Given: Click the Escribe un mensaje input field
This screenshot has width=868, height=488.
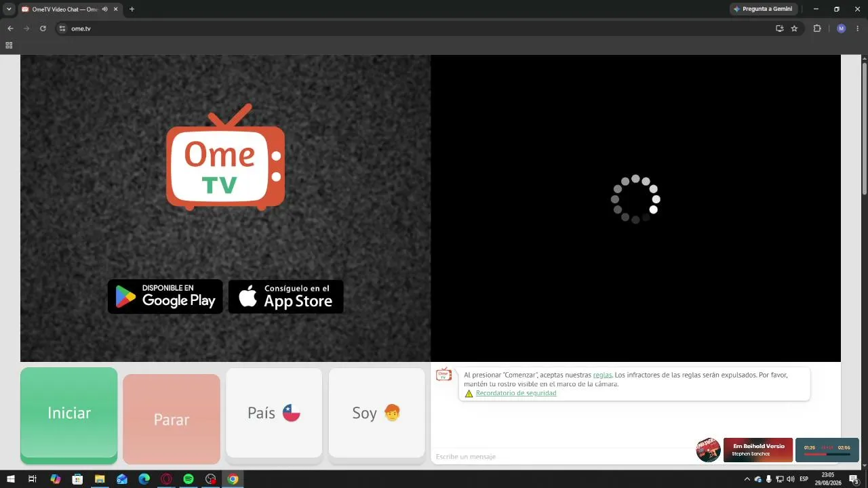Looking at the screenshot, I should coord(563,456).
